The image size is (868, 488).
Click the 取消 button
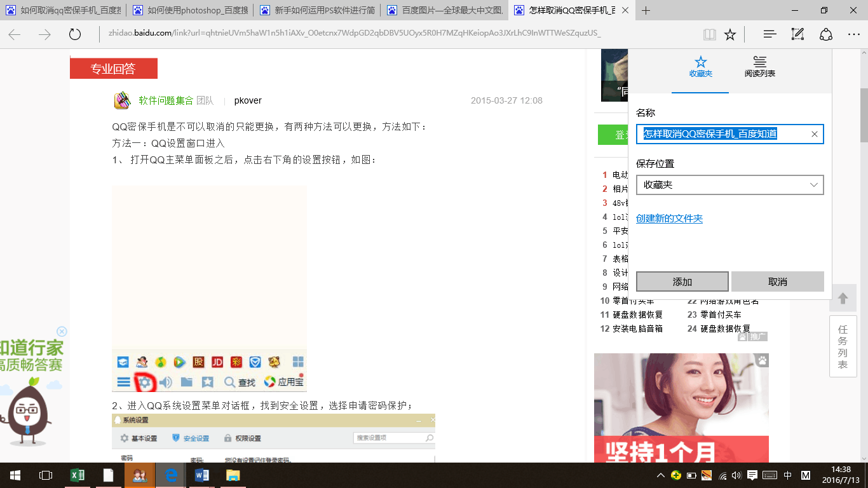(777, 281)
